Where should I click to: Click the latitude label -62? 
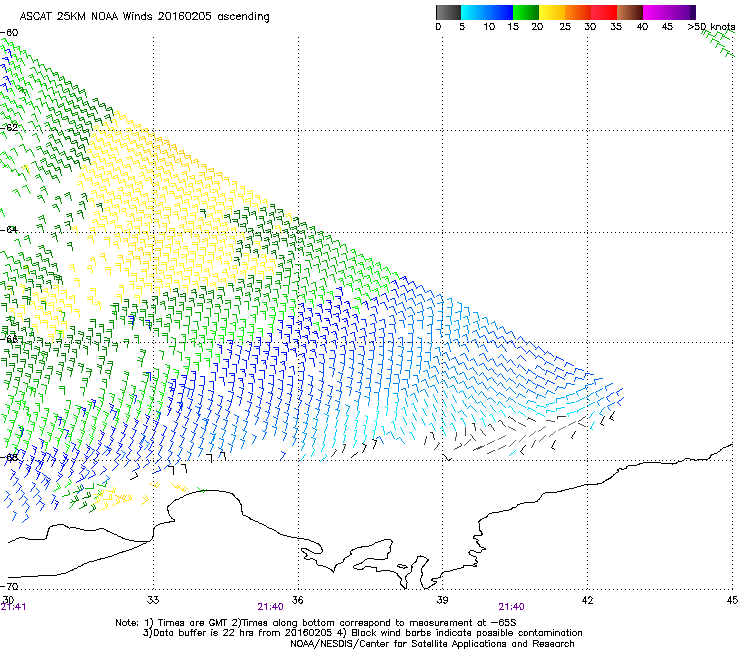tap(9, 127)
